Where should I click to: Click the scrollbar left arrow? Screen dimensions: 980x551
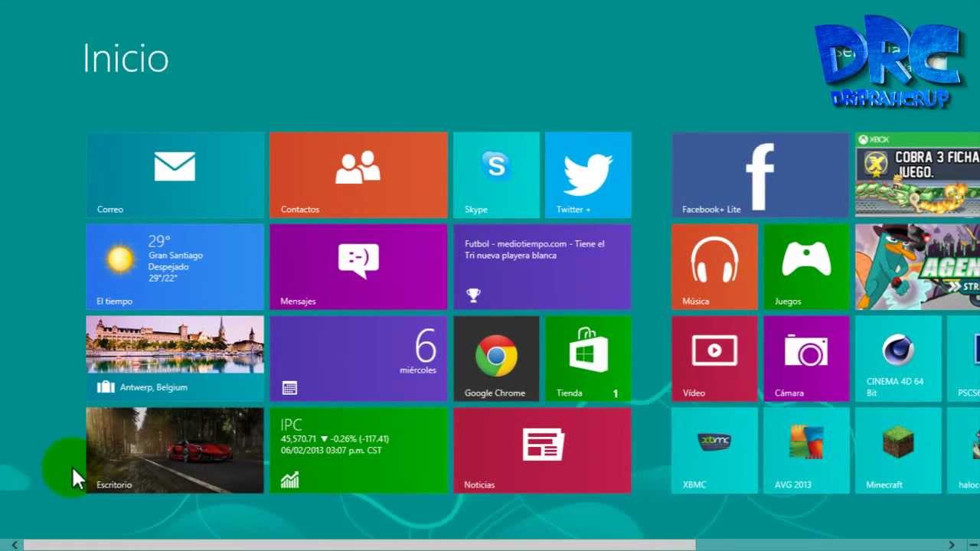click(14, 545)
